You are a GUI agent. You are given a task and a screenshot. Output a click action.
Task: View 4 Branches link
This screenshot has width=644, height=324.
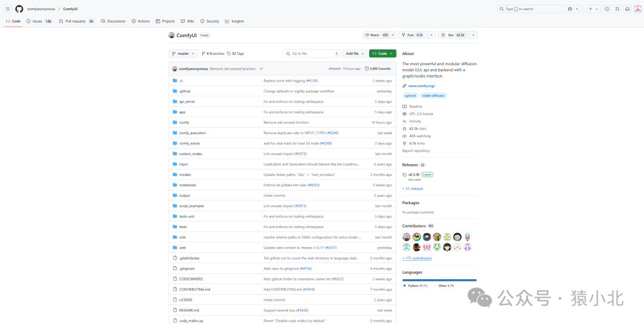point(213,54)
